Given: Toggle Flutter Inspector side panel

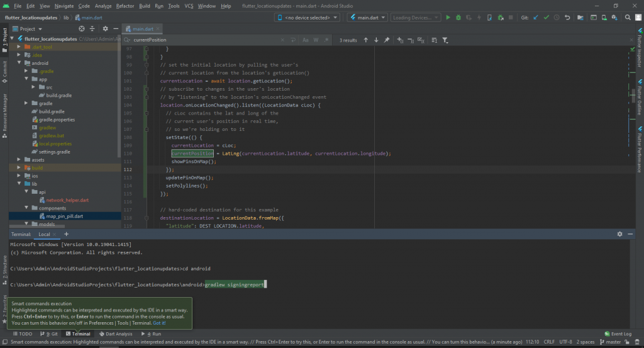Looking at the screenshot, I should [x=640, y=48].
